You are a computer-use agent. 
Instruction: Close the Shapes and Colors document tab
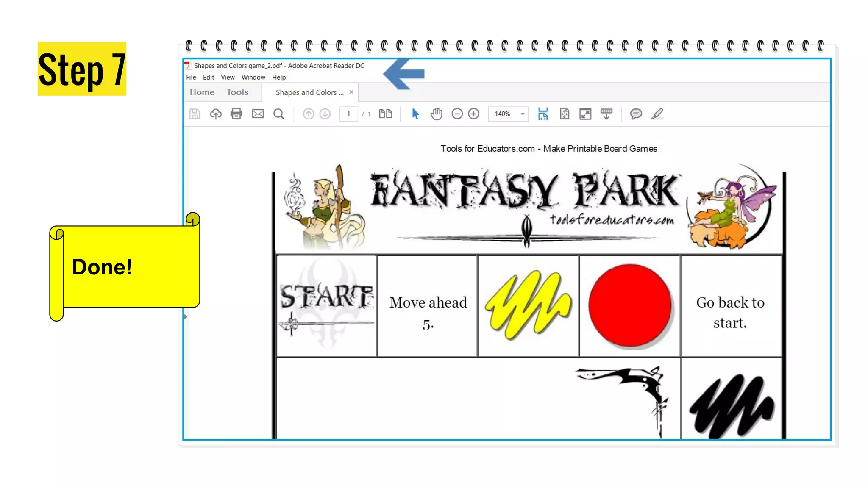coord(351,92)
